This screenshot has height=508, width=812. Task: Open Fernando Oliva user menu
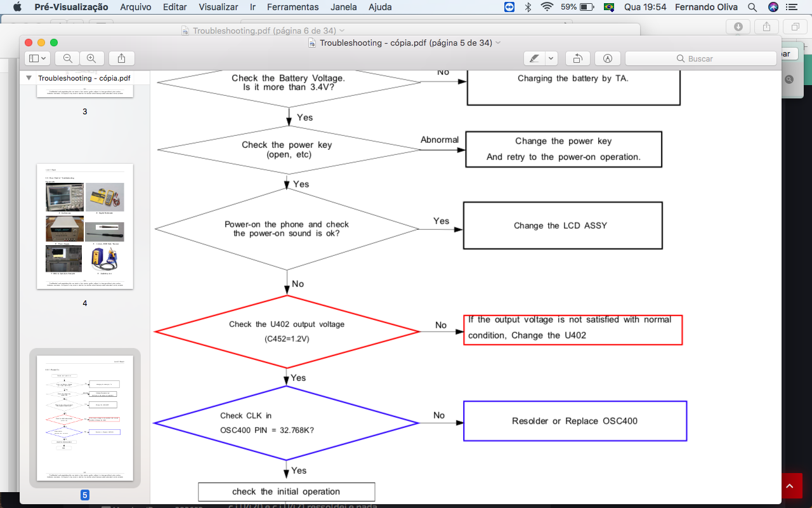click(707, 7)
